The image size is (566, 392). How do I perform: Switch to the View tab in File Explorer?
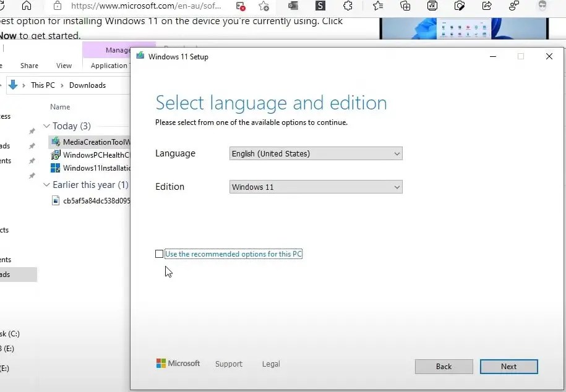coord(64,65)
